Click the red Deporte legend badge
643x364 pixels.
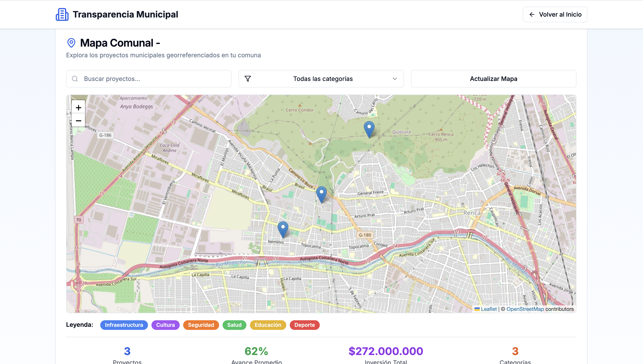pyautogui.click(x=304, y=325)
